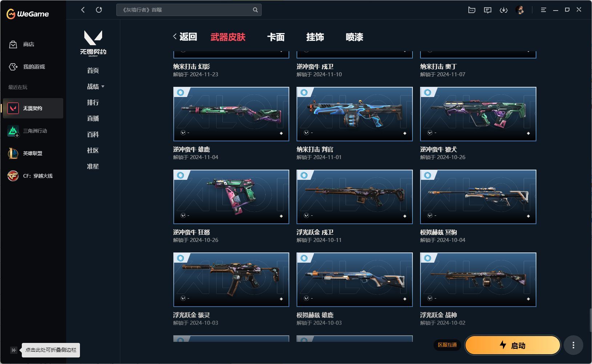Screen dimensions: 592x364
Task: Open the three-dot menu next to 启动
Action: point(573,345)
